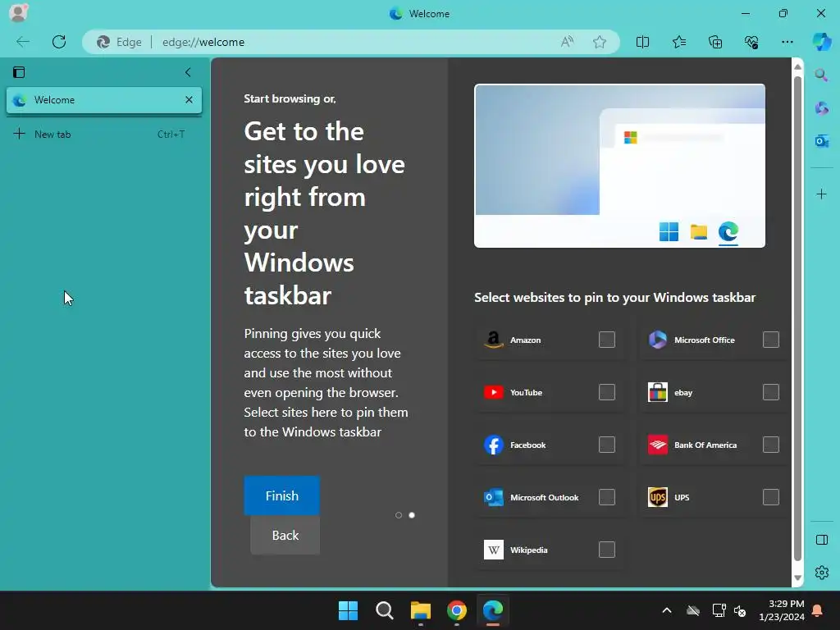Open the Outlook sidebar icon
The width and height of the screenshot is (840, 630).
click(821, 141)
